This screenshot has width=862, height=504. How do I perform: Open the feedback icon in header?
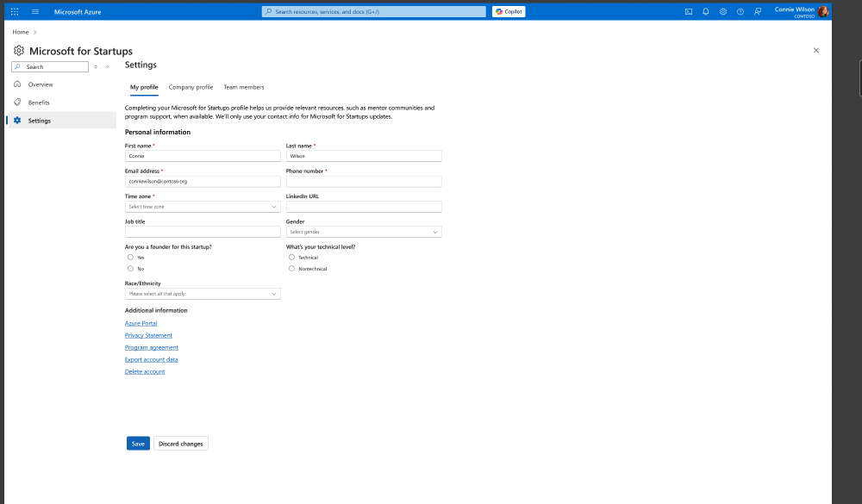point(758,11)
